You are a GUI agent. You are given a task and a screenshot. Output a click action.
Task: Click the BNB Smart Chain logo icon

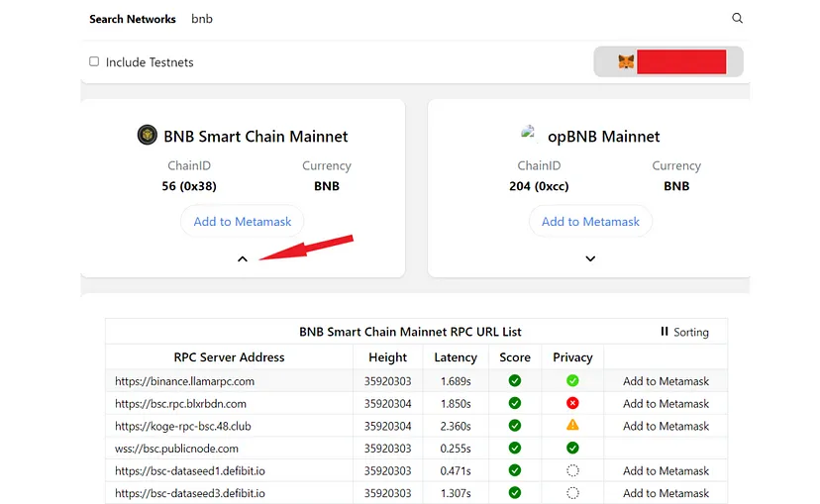coord(148,136)
